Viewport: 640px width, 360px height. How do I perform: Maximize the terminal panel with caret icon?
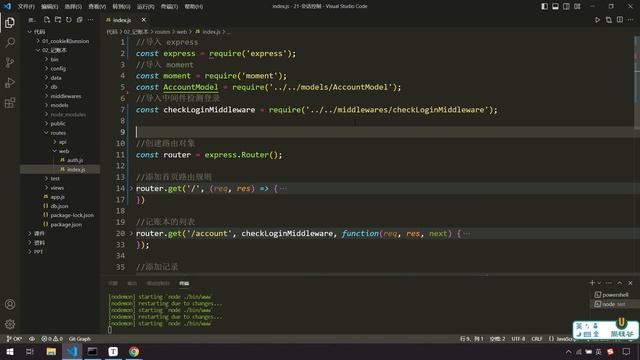(620, 283)
